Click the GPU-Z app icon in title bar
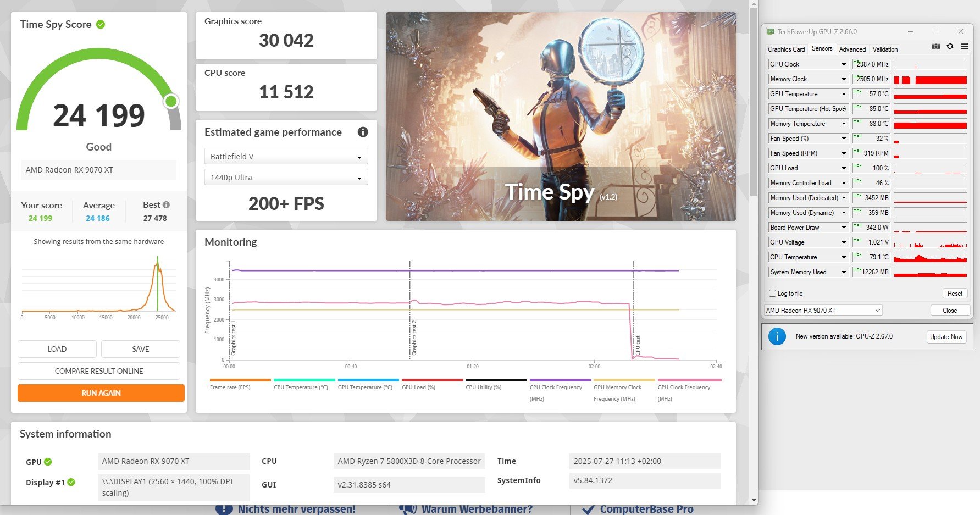This screenshot has width=980, height=515. 771,32
